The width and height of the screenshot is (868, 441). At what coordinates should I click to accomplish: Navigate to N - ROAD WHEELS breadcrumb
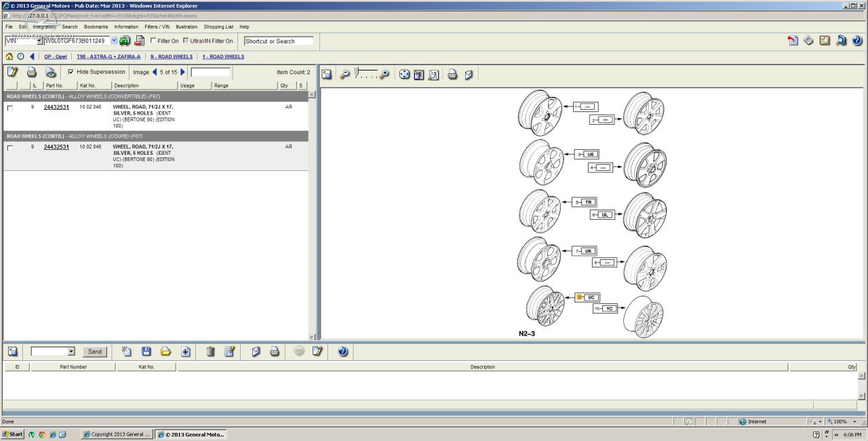tap(172, 57)
